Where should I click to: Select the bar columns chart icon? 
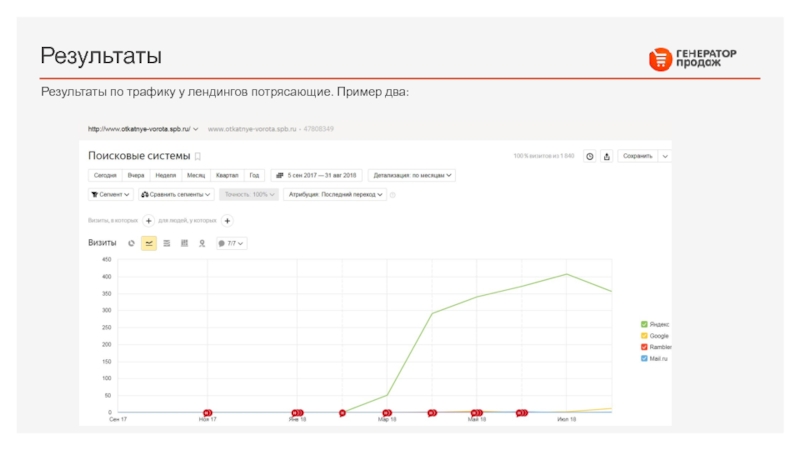185,243
